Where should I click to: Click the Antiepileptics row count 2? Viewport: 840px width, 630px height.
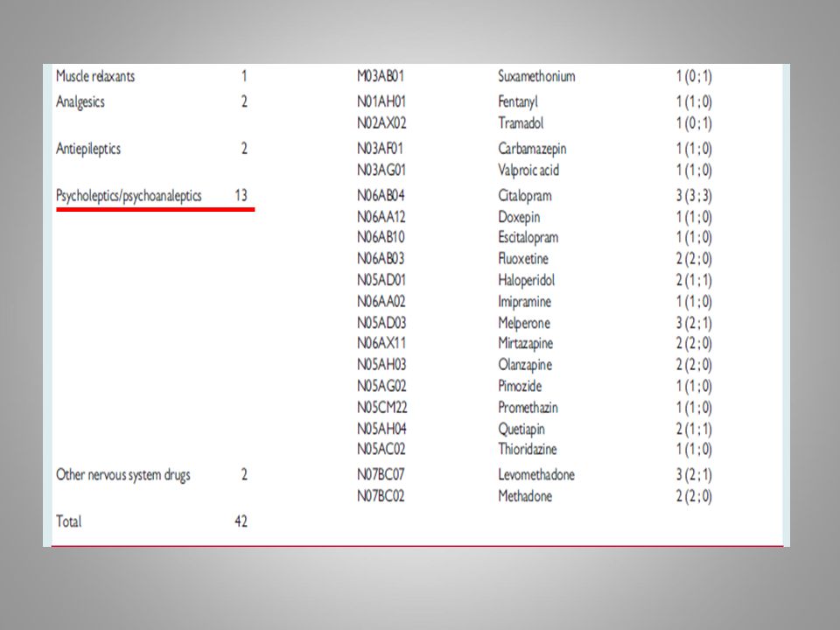click(244, 149)
